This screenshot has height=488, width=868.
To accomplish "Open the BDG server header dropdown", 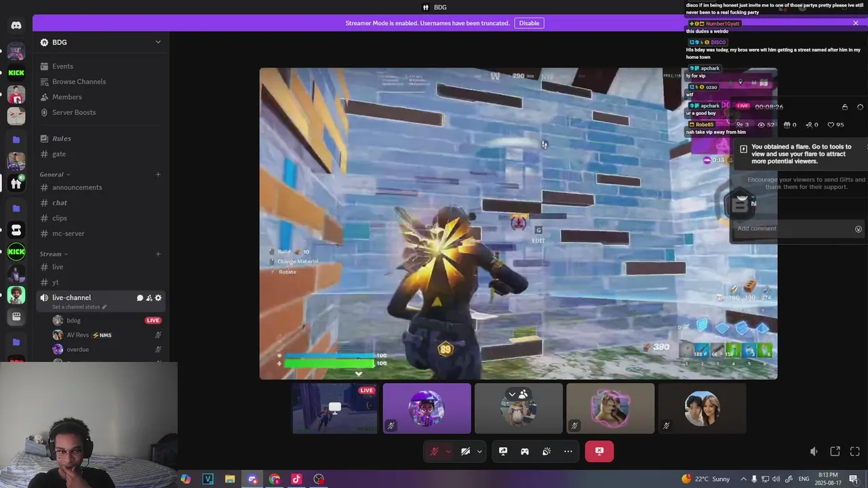I will tap(101, 42).
